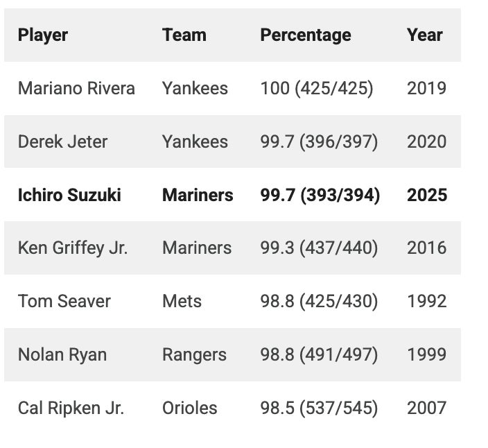Click the Percentage column header

(305, 35)
